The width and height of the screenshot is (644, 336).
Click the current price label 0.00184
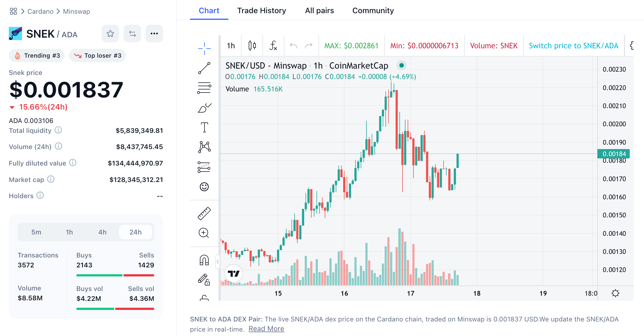[x=614, y=154]
